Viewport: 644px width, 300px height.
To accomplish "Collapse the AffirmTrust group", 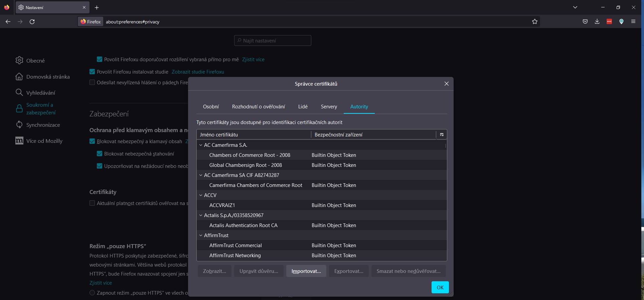I will pos(201,235).
